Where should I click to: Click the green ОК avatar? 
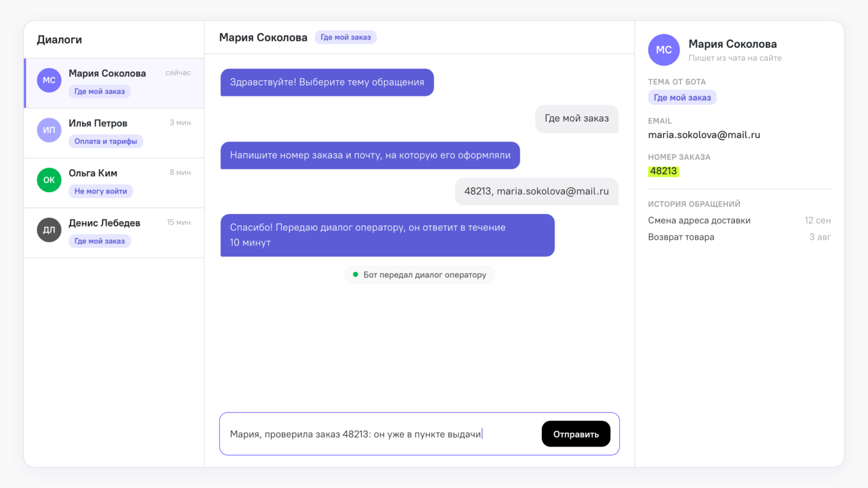tap(49, 180)
